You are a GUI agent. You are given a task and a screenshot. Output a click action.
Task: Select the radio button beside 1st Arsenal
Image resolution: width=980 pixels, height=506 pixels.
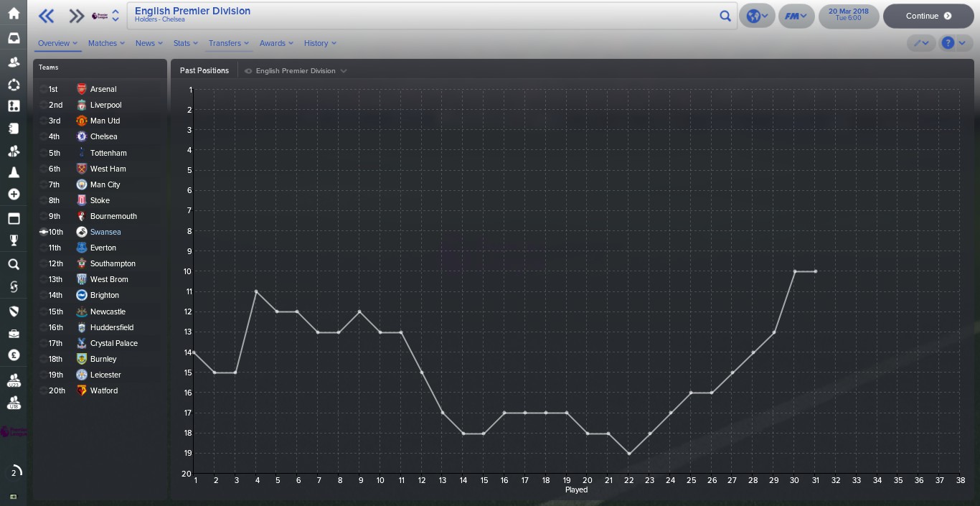coord(44,89)
